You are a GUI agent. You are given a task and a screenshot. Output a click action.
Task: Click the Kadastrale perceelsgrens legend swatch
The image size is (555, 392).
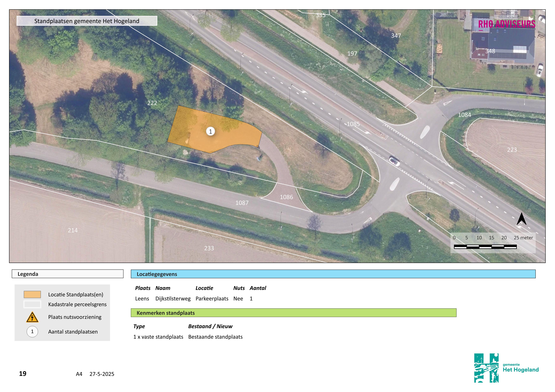[x=32, y=304]
